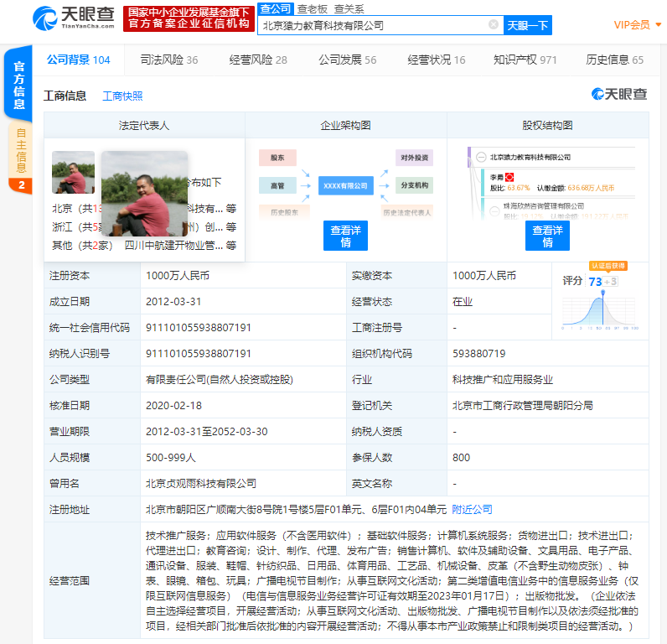Select the 查公司 search tab
The height and width of the screenshot is (644, 667).
point(275,8)
